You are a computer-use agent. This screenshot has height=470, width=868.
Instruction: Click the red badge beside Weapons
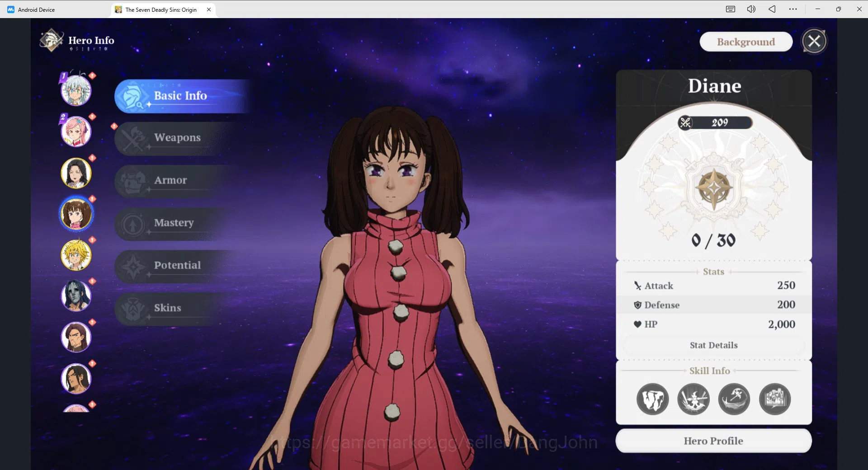tap(114, 126)
